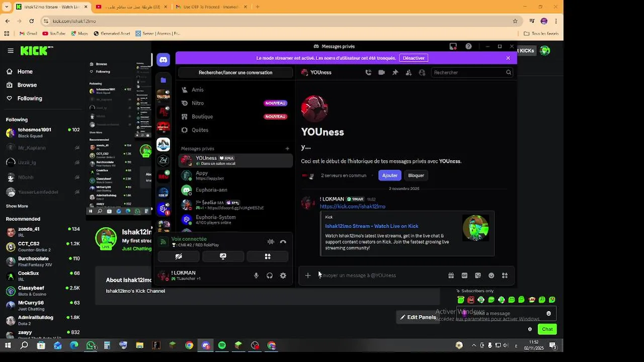This screenshot has height=362, width=644.
Task: Show pinned messages in YOUness chat
Action: pos(395,72)
